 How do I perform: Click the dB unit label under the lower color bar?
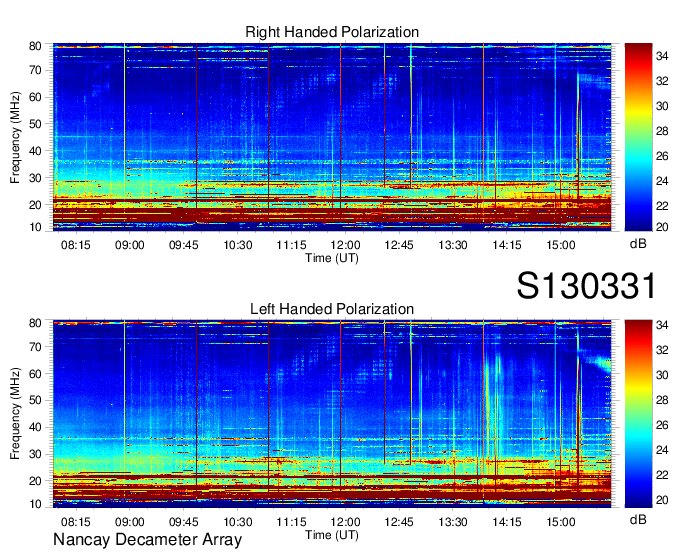point(638,520)
